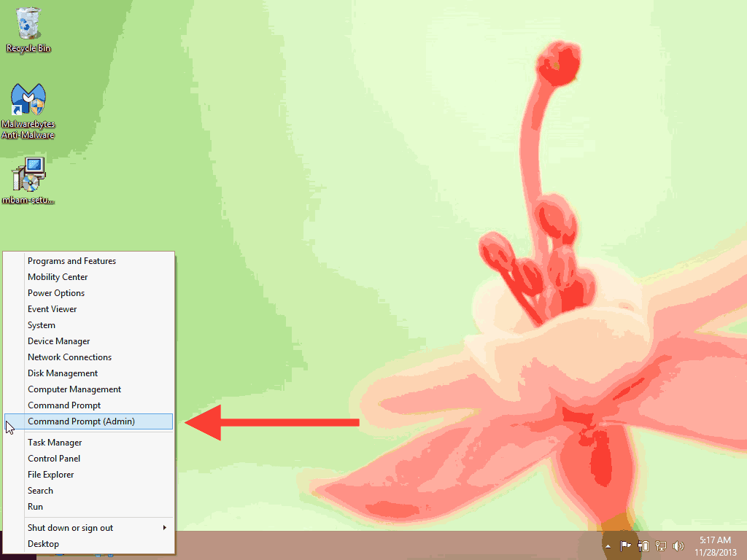Click the network icon in system tray
The image size is (747, 560).
(x=661, y=545)
